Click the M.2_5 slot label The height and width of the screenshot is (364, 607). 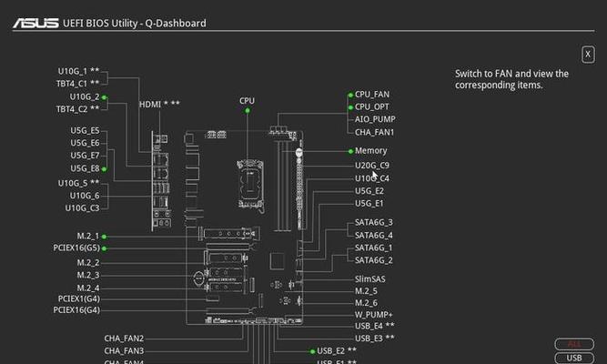[x=366, y=291]
